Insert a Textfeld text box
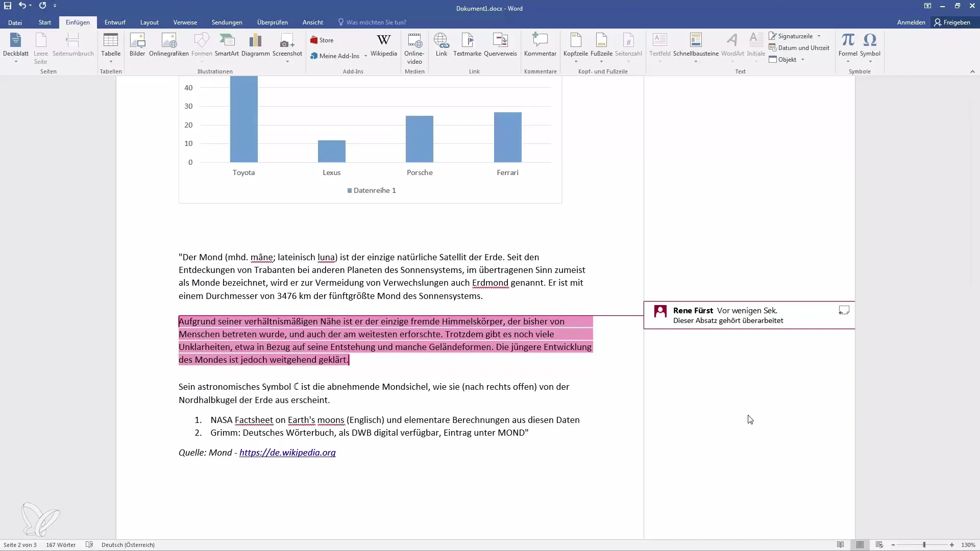This screenshot has height=551, width=980. click(x=660, y=48)
